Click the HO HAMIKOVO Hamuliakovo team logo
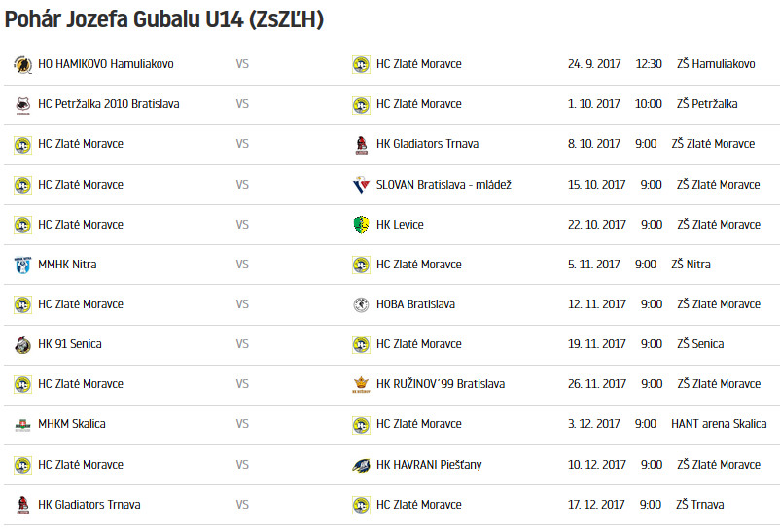 coord(22,65)
